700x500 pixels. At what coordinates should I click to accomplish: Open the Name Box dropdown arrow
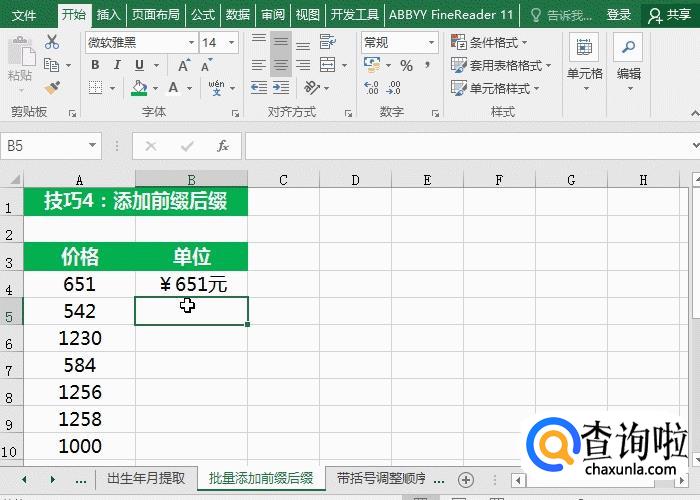pos(92,146)
